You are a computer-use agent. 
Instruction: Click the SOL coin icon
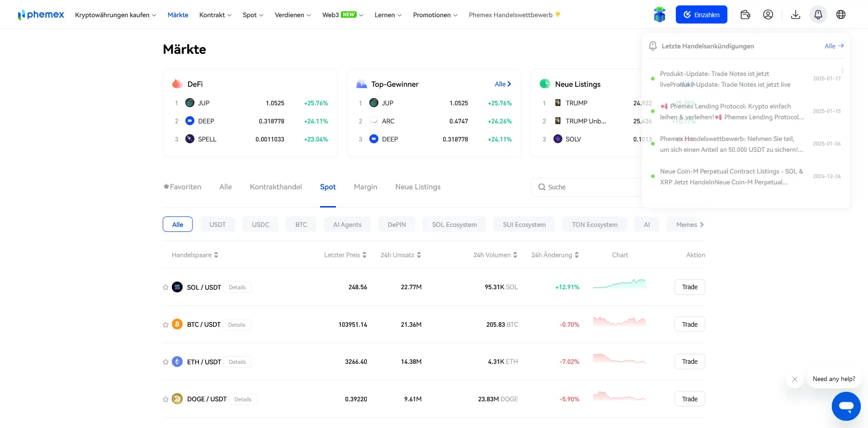(177, 287)
